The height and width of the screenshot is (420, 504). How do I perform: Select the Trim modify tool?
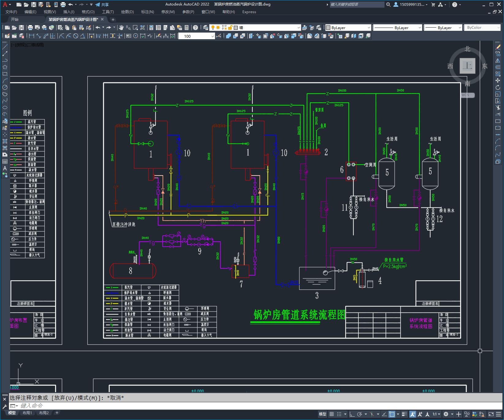point(498,108)
